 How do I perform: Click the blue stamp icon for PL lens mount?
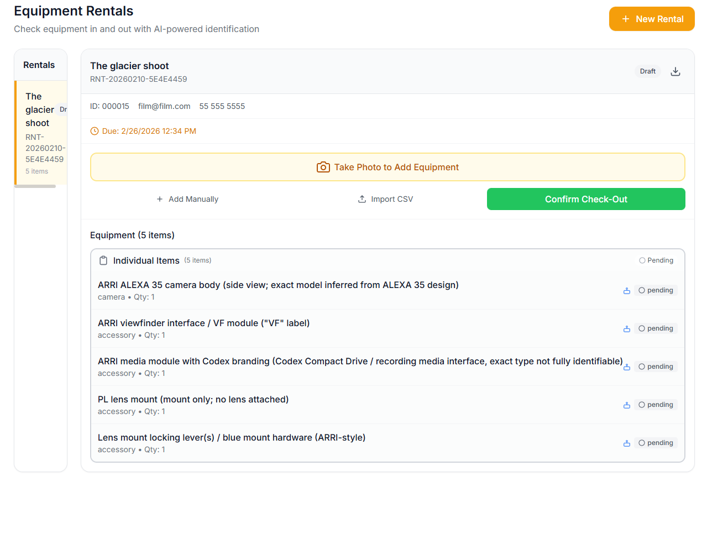click(627, 405)
